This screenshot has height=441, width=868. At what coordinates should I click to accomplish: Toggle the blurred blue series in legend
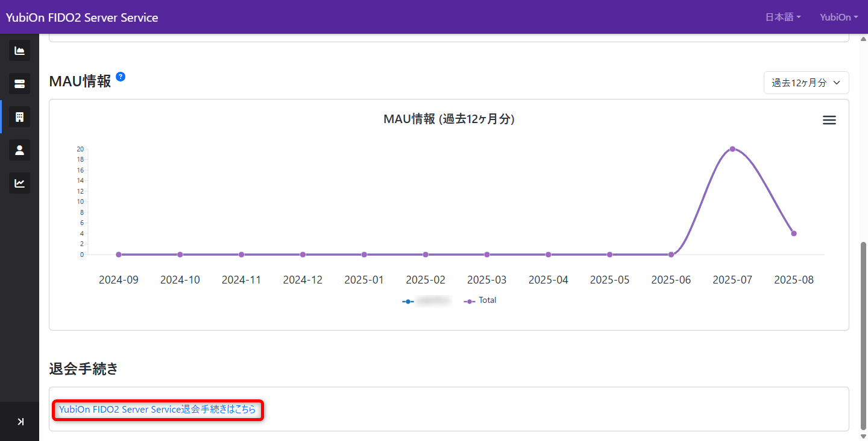[x=427, y=300]
